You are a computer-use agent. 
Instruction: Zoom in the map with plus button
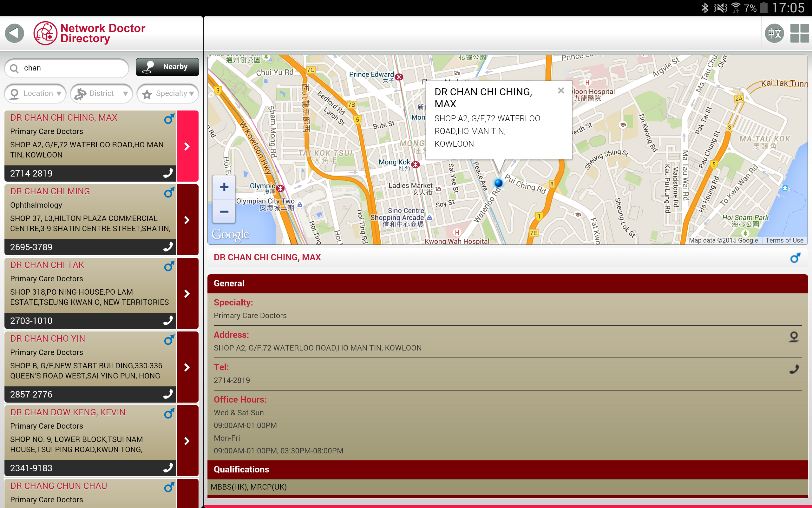[x=224, y=187]
